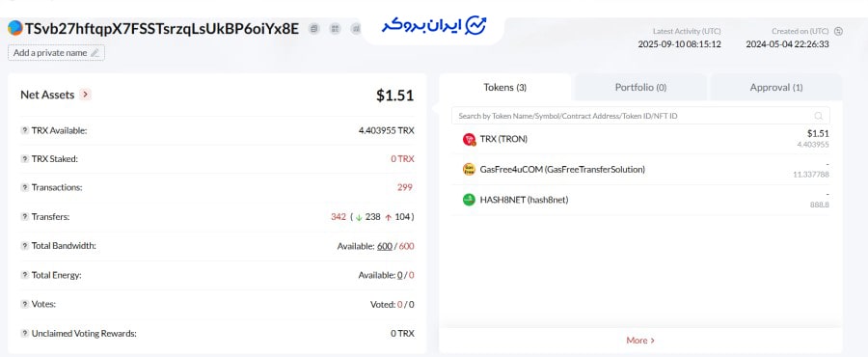Viewport: 868px width, 357px height.
Task: Click created on timestamp 2024-05-04 22:26:33
Action: click(787, 44)
